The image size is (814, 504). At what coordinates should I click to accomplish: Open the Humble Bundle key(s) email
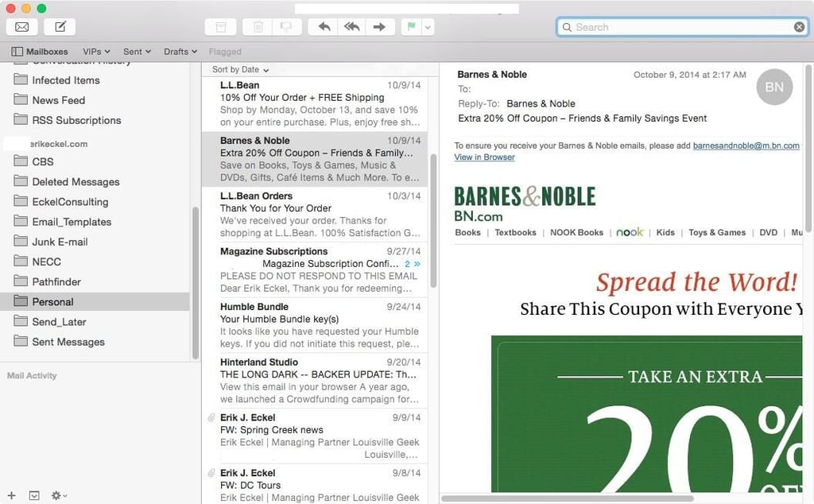click(315, 325)
